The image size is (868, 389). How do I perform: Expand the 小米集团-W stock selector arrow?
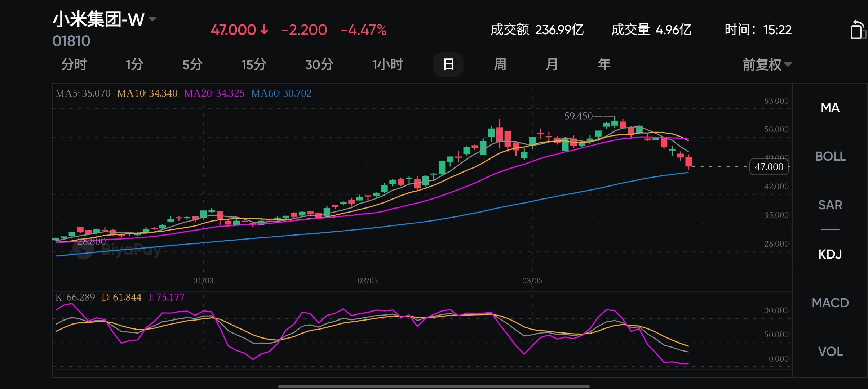tap(152, 19)
